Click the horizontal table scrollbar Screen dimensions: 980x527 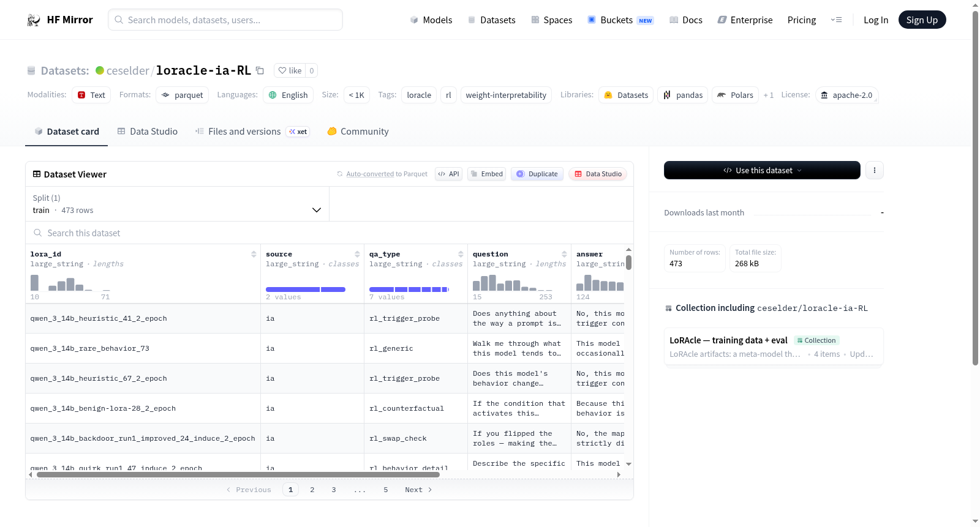point(238,474)
